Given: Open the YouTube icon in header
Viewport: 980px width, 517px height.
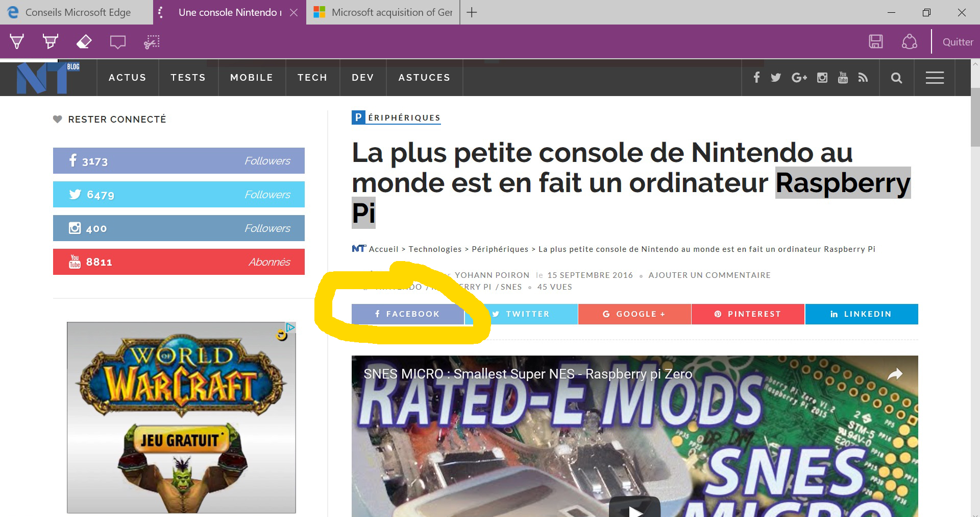Looking at the screenshot, I should [x=843, y=78].
